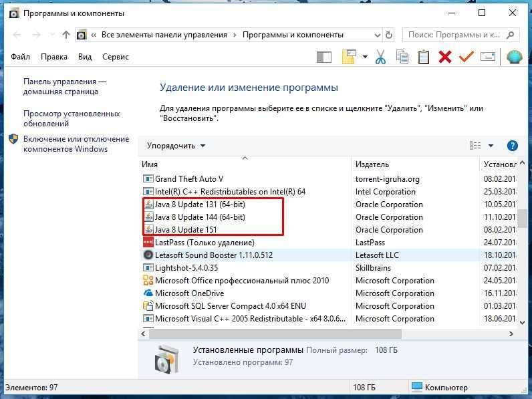Click the horizontal scrollbar right arrow
This screenshot has width=532, height=399.
pyautogui.click(x=511, y=334)
